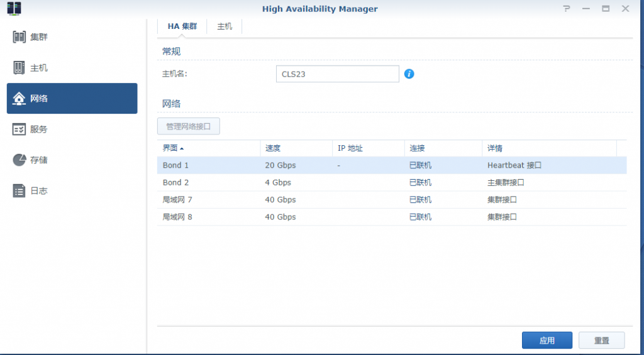The height and width of the screenshot is (355, 644).
Task: Minimize the High Availability Manager window
Action: (586, 9)
